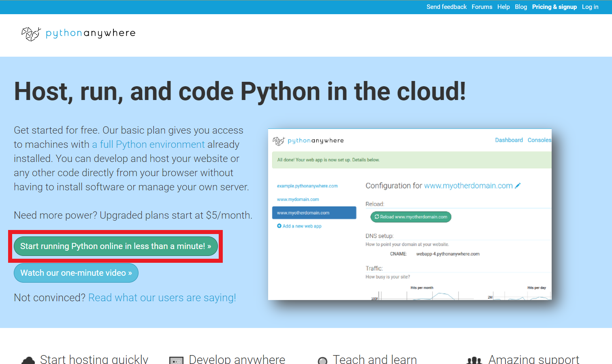
Task: Go to the Blog from the navigation bar
Action: tap(520, 6)
